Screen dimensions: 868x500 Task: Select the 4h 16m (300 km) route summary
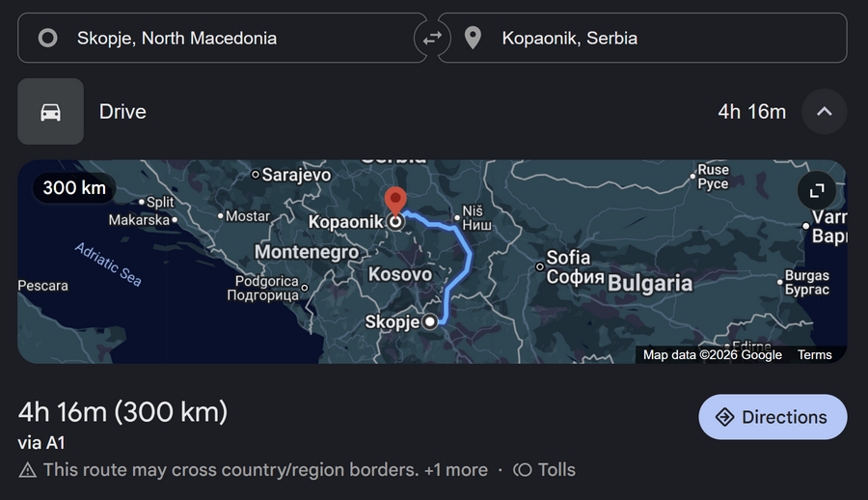click(122, 412)
